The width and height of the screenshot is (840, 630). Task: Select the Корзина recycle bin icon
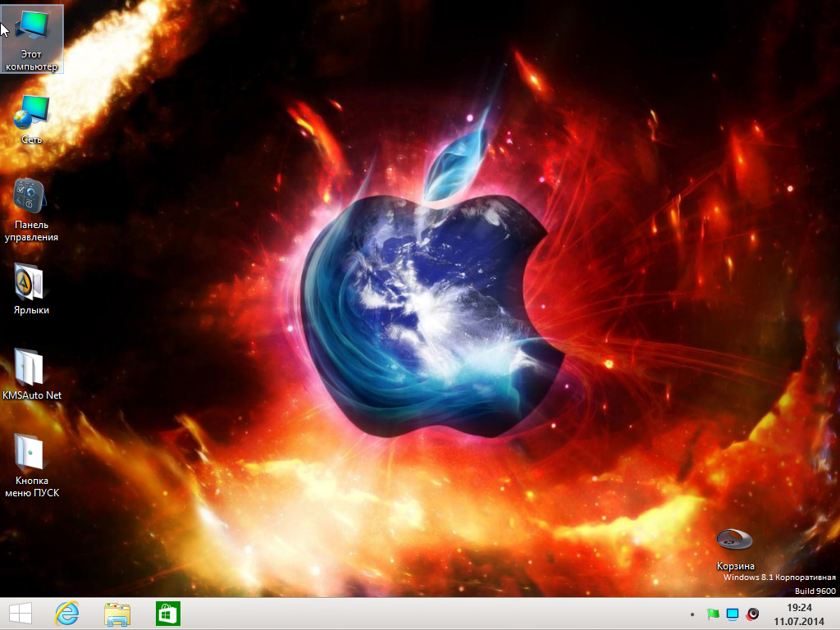click(735, 550)
